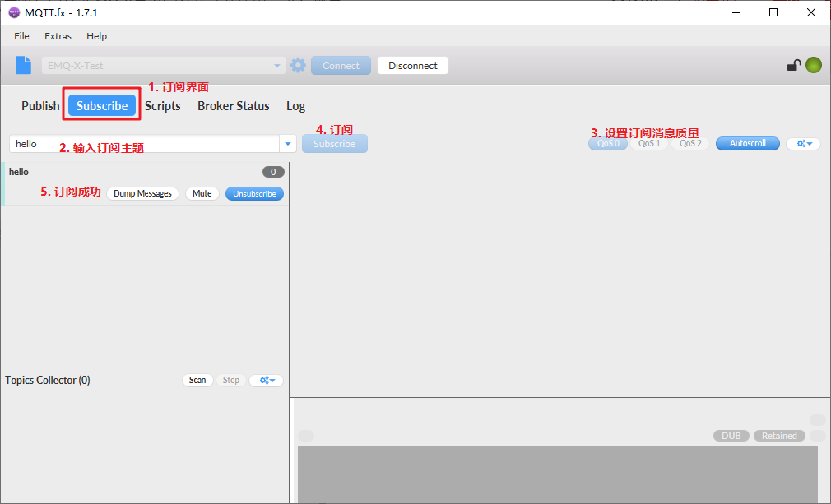Click the Connect button
The image size is (831, 504).
tap(341, 66)
